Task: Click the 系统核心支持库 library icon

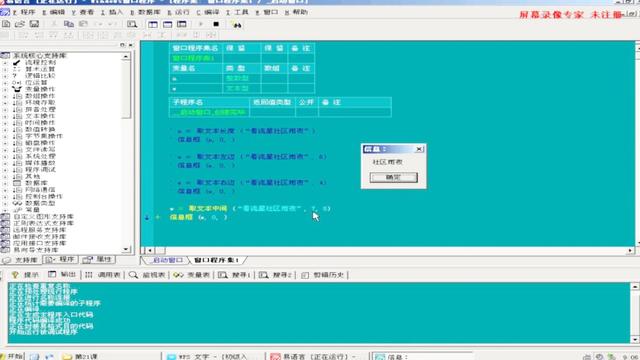Action: pos(5,56)
